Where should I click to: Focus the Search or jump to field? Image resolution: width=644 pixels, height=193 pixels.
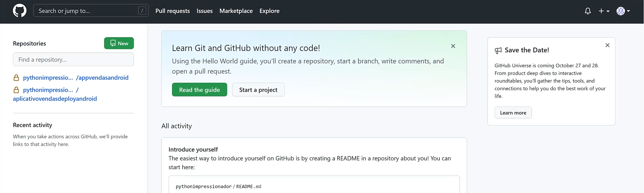(x=91, y=11)
